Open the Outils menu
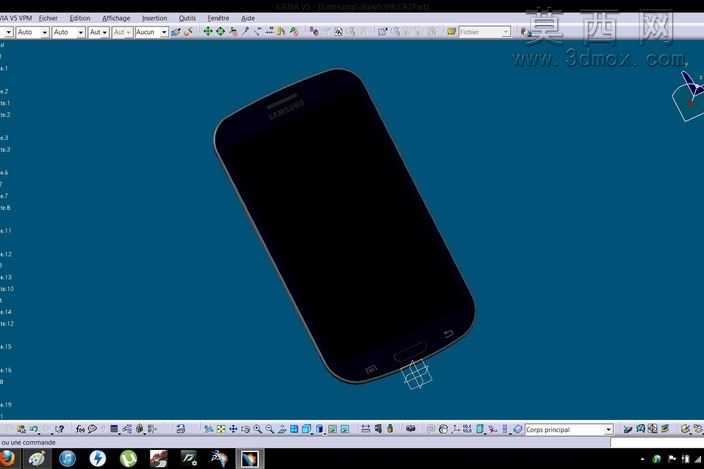The height and width of the screenshot is (469, 704). pyautogui.click(x=187, y=18)
